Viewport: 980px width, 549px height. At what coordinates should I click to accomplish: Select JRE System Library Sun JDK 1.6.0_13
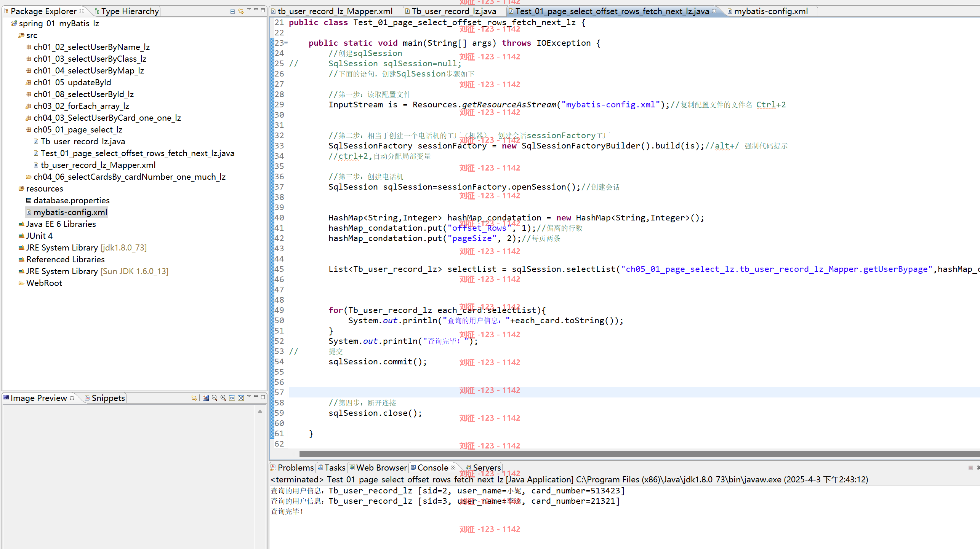click(93, 271)
